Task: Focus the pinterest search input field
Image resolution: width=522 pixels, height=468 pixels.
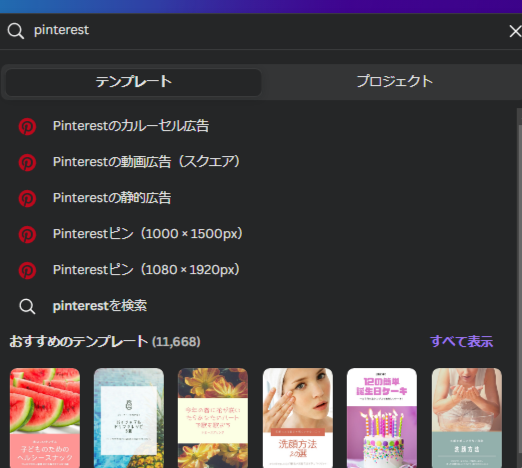Action: (x=260, y=31)
